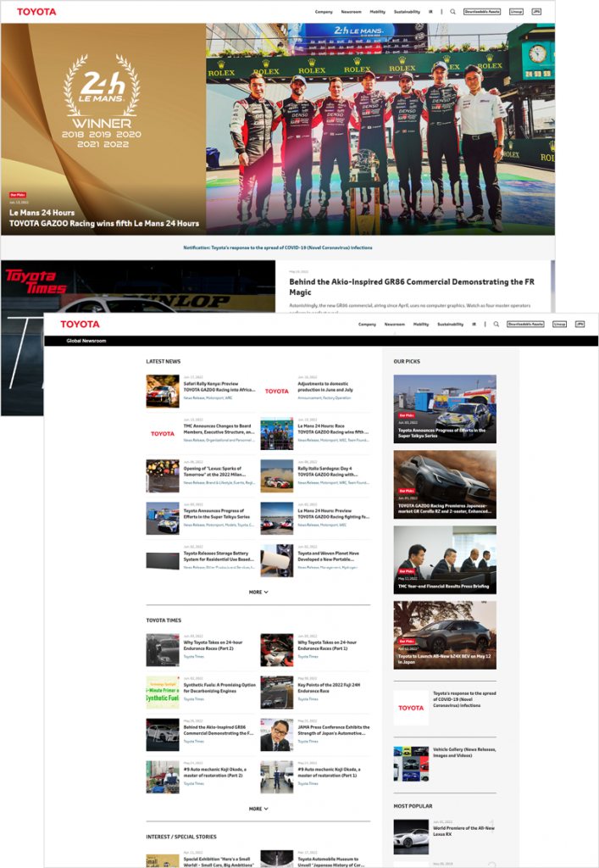599x868 pixels.
Task: Click the Synthetic Fuel primer thumbnail
Action: [163, 693]
